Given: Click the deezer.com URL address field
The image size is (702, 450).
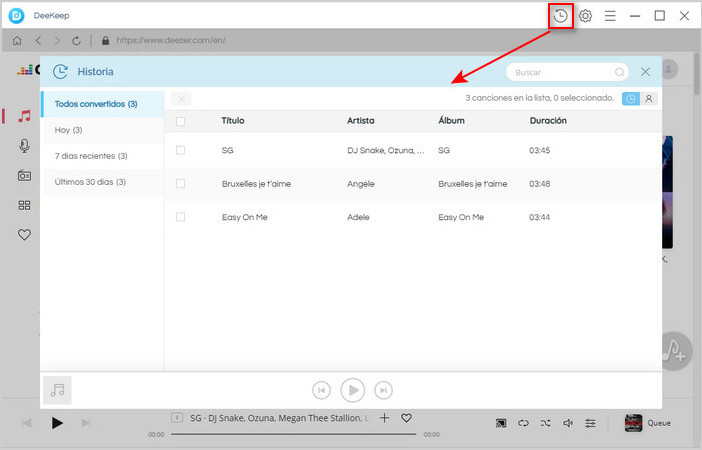Looking at the screenshot, I should click(x=171, y=41).
